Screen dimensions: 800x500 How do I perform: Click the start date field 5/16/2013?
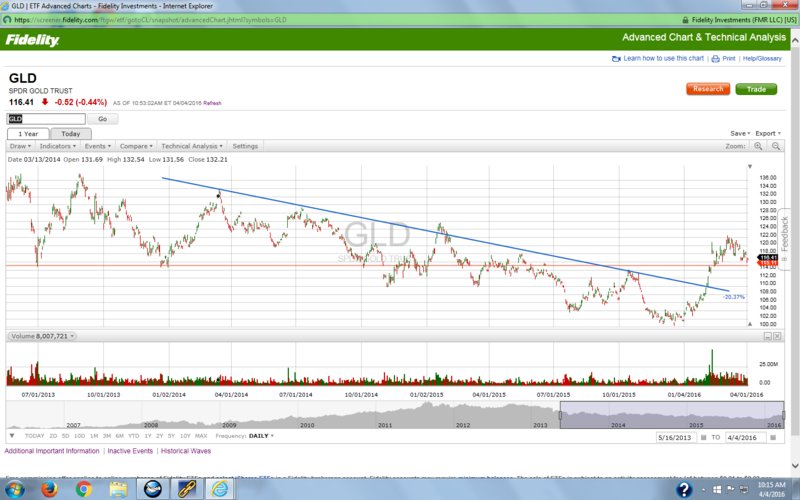(x=677, y=437)
